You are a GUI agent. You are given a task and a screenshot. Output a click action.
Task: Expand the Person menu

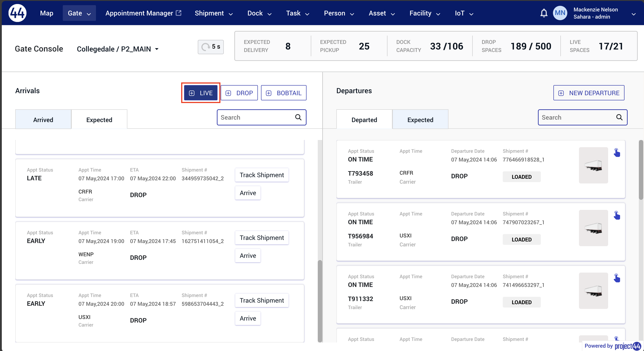tap(339, 13)
